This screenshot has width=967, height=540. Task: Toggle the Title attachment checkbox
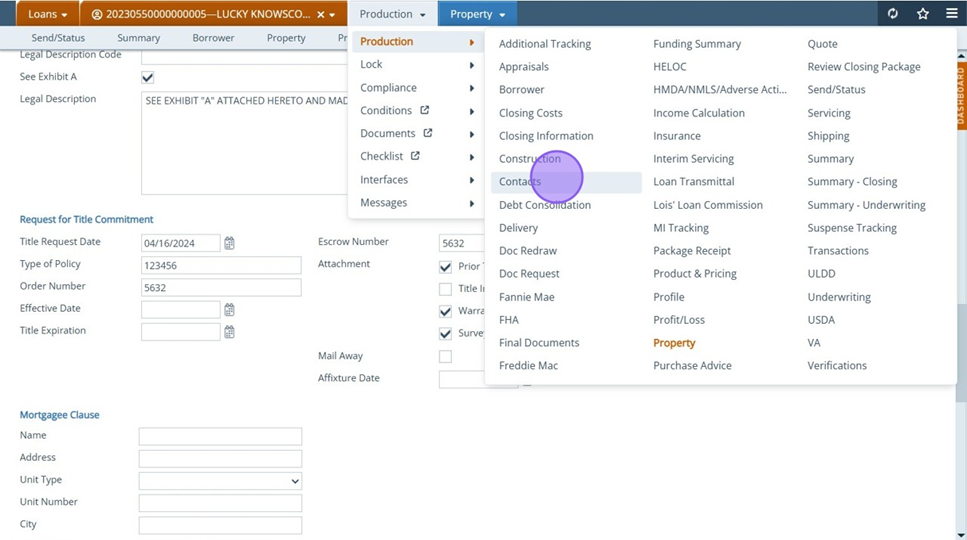click(x=445, y=289)
